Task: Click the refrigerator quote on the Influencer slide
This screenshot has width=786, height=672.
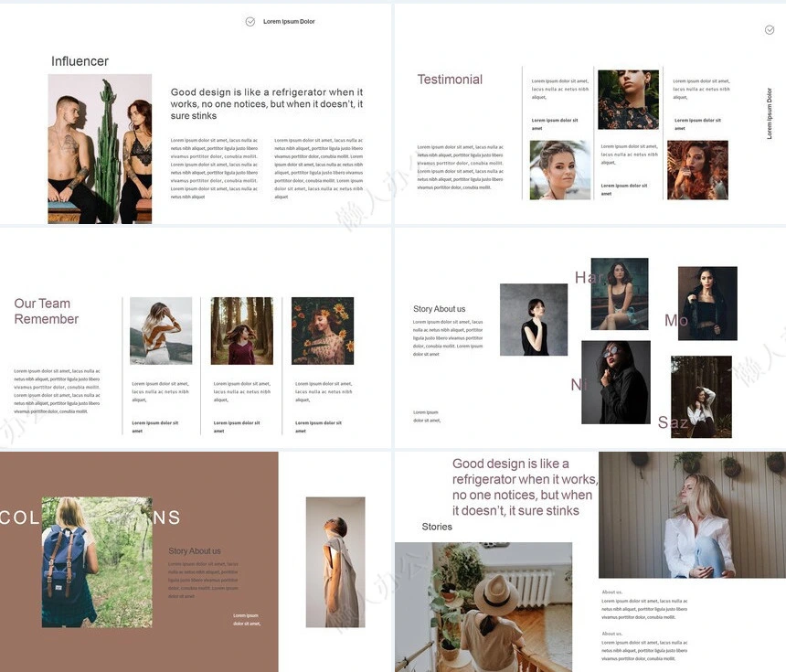Action: (x=267, y=104)
